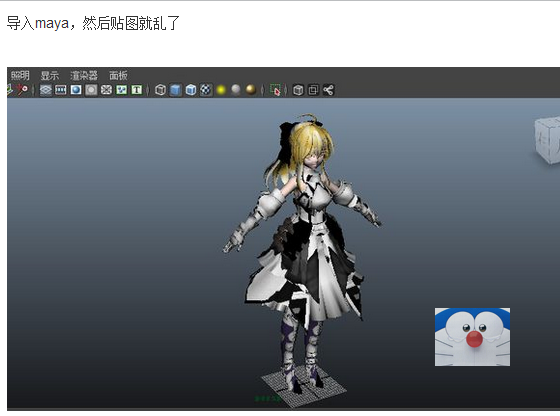560x416 pixels.
Task: Click the isolate select icon
Action: click(276, 90)
